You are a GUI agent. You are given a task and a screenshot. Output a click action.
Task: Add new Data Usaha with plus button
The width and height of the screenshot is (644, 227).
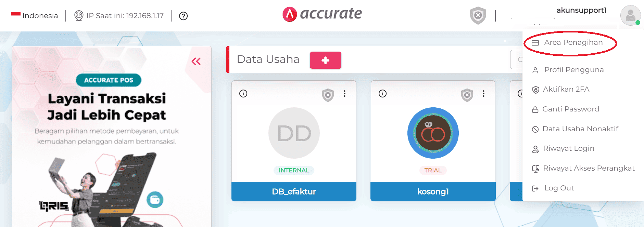[325, 61]
